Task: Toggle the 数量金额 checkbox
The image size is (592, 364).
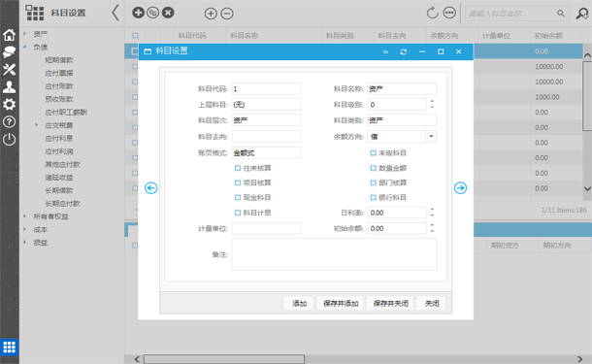Action: pyautogui.click(x=373, y=168)
